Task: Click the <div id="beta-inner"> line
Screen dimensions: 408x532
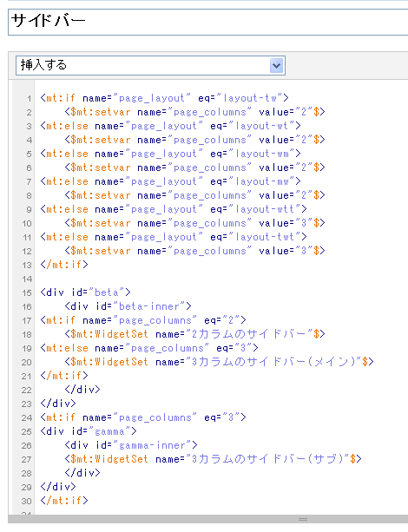Action: point(128,306)
